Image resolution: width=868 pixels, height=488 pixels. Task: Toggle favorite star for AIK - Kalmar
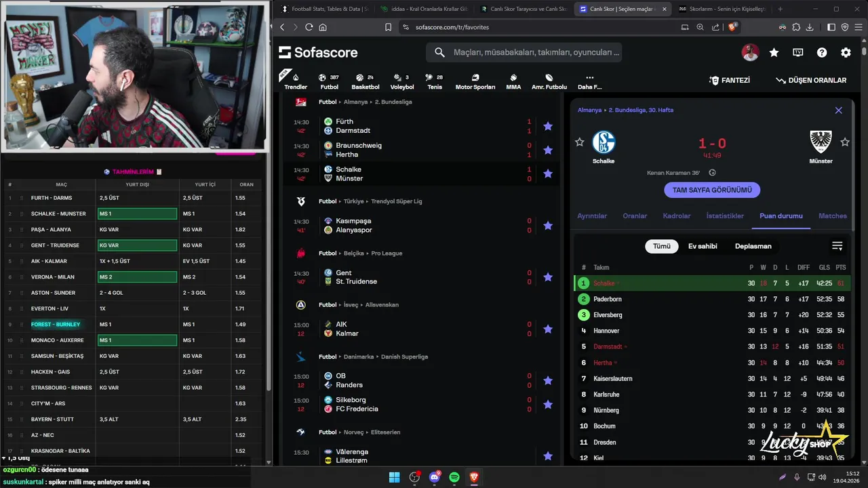(548, 329)
